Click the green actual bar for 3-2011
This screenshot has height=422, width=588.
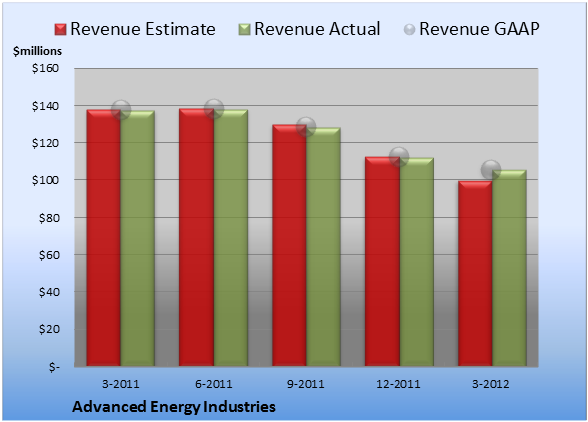coord(138,238)
